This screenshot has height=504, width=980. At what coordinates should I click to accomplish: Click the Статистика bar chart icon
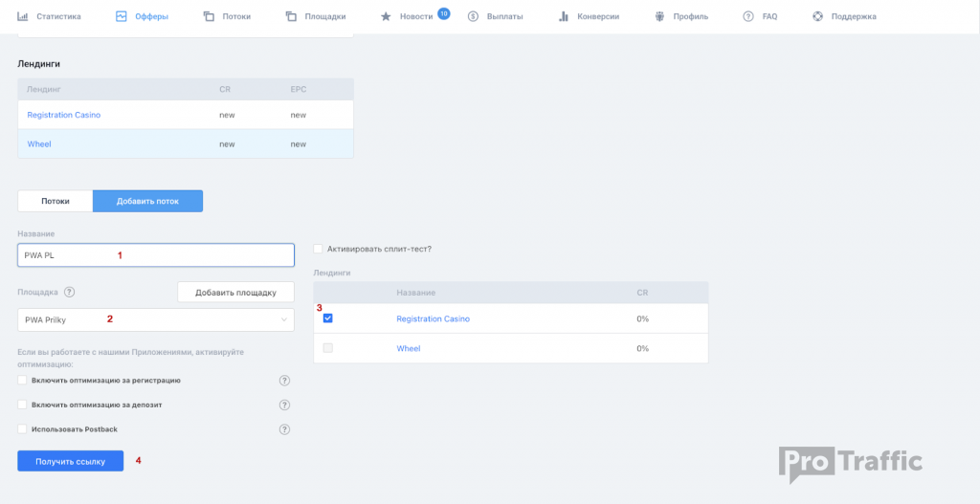click(x=23, y=16)
